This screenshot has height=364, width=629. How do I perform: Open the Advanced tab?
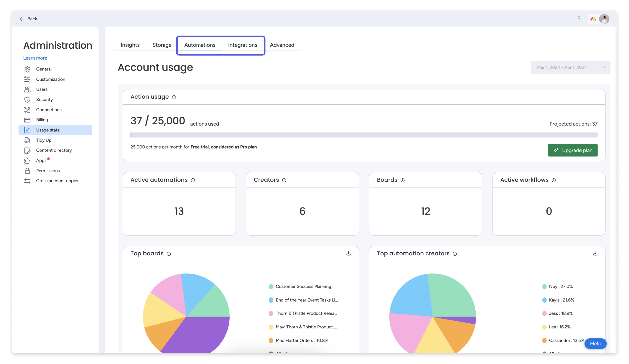(x=282, y=45)
